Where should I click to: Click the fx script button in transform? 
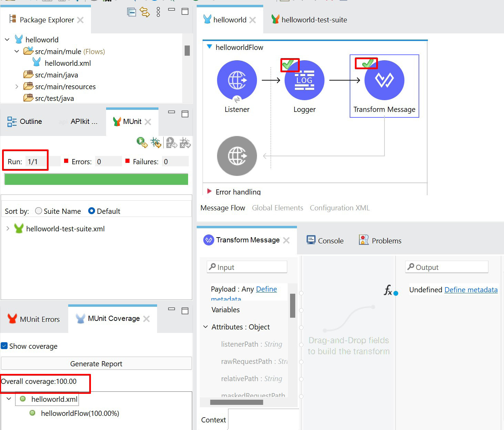388,290
